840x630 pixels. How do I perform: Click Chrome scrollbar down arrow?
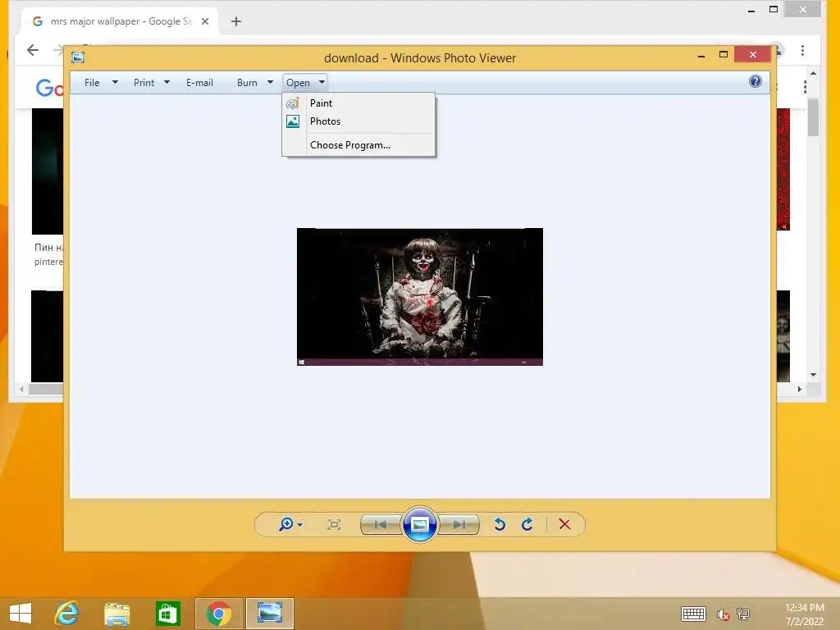[813, 375]
